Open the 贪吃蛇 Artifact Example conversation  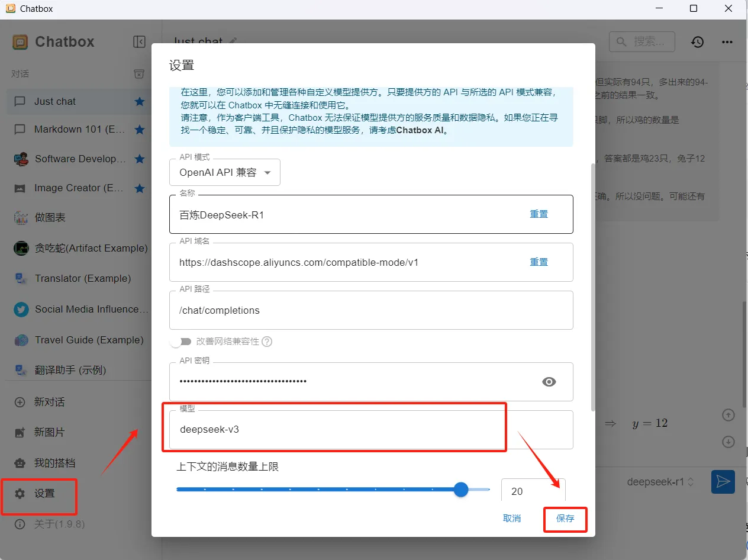click(79, 248)
